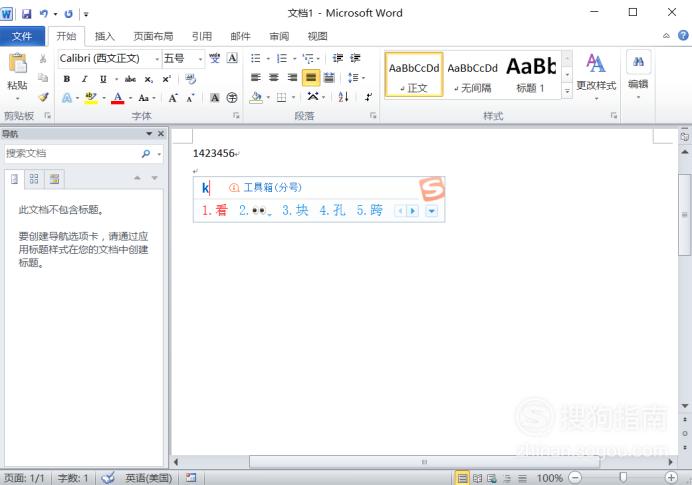This screenshot has height=485, width=692.
Task: Click the enclosed characters icon
Action: (232, 98)
